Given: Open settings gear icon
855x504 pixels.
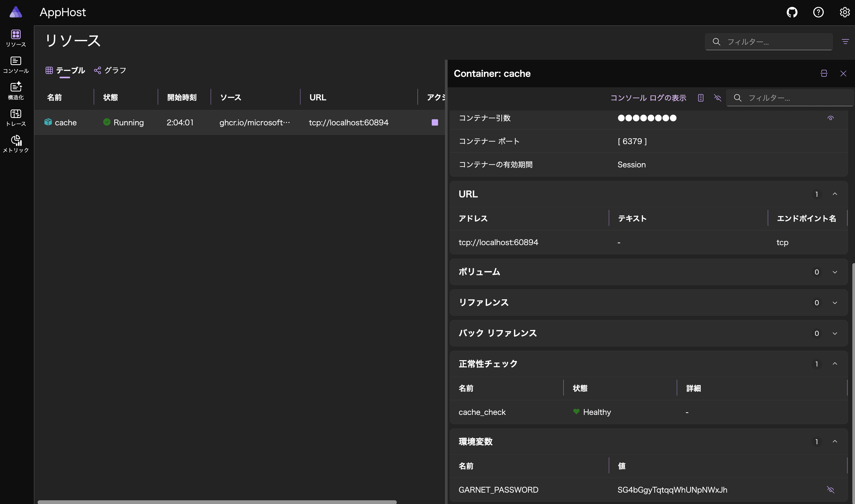Looking at the screenshot, I should pos(844,13).
